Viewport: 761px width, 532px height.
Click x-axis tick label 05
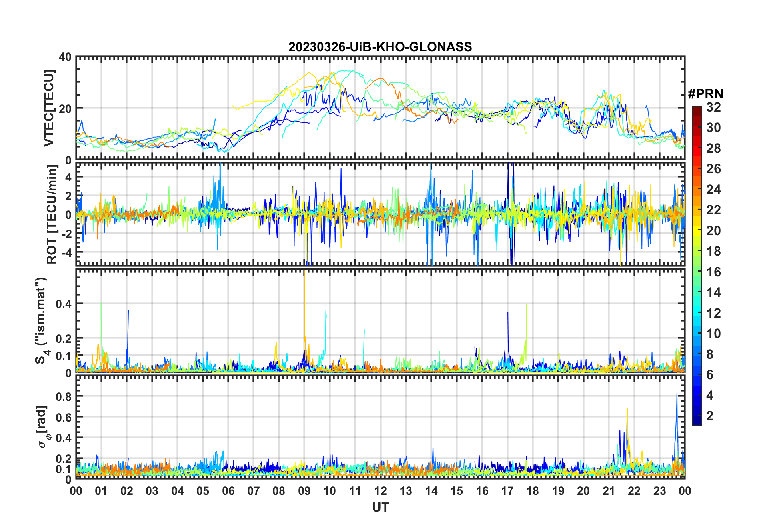pos(203,491)
